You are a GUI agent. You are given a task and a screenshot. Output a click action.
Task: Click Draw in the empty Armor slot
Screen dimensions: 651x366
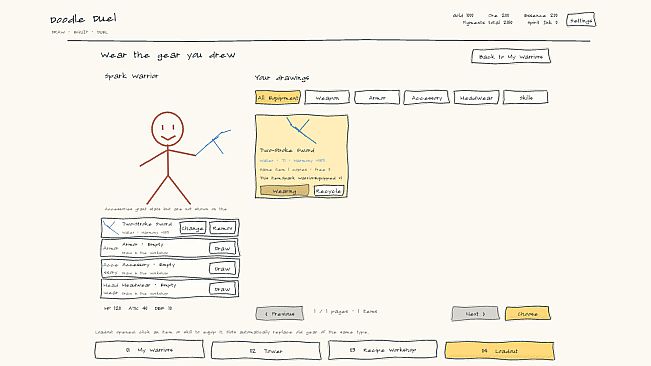tap(223, 248)
